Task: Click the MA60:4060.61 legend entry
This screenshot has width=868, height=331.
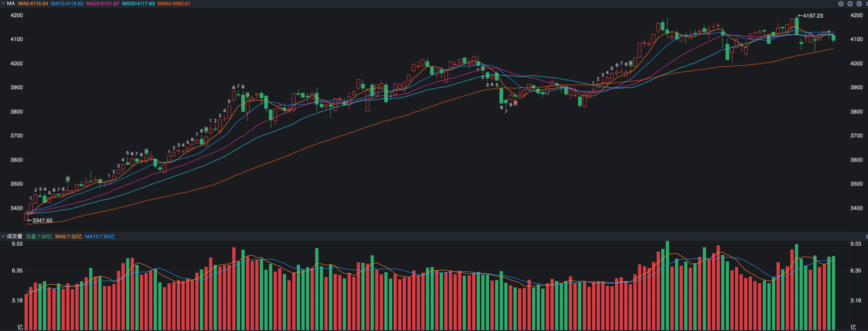Action: pyautogui.click(x=174, y=3)
